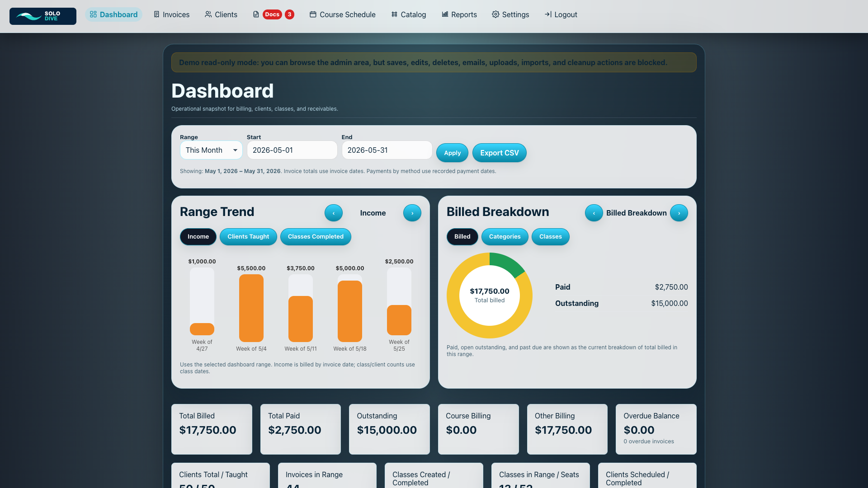
Task: Click the Week of 4/27 bar
Action: [x=202, y=329]
